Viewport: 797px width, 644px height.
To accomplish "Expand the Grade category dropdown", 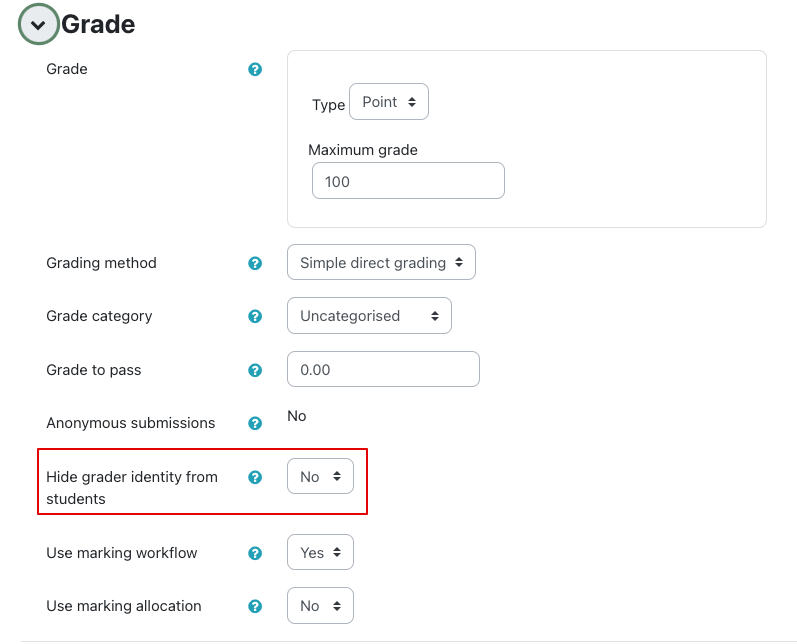I will [x=369, y=316].
